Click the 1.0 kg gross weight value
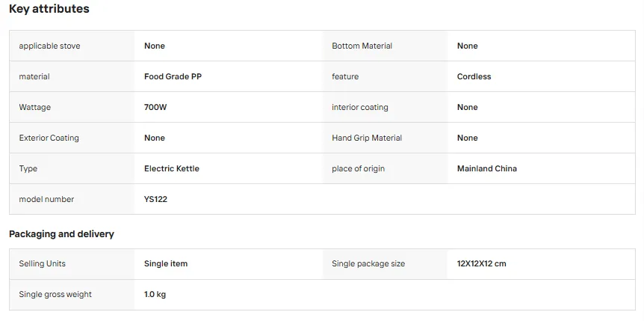The width and height of the screenshot is (644, 321). [155, 294]
